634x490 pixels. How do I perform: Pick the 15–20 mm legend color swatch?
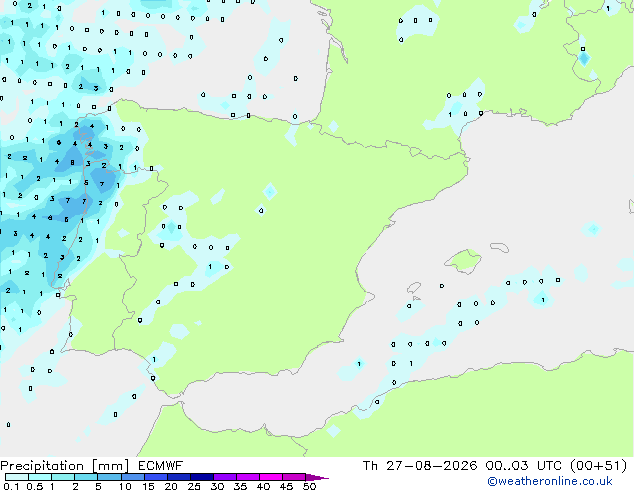pyautogui.click(x=156, y=477)
